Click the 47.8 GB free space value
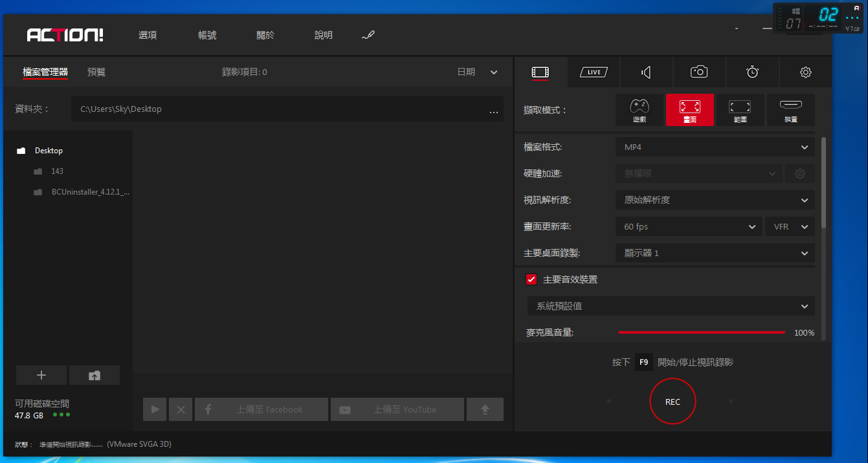The height and width of the screenshot is (463, 868). pos(29,415)
